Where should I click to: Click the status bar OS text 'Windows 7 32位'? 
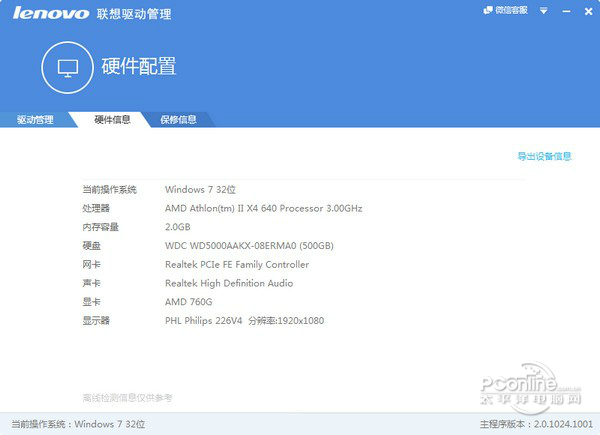click(109, 424)
